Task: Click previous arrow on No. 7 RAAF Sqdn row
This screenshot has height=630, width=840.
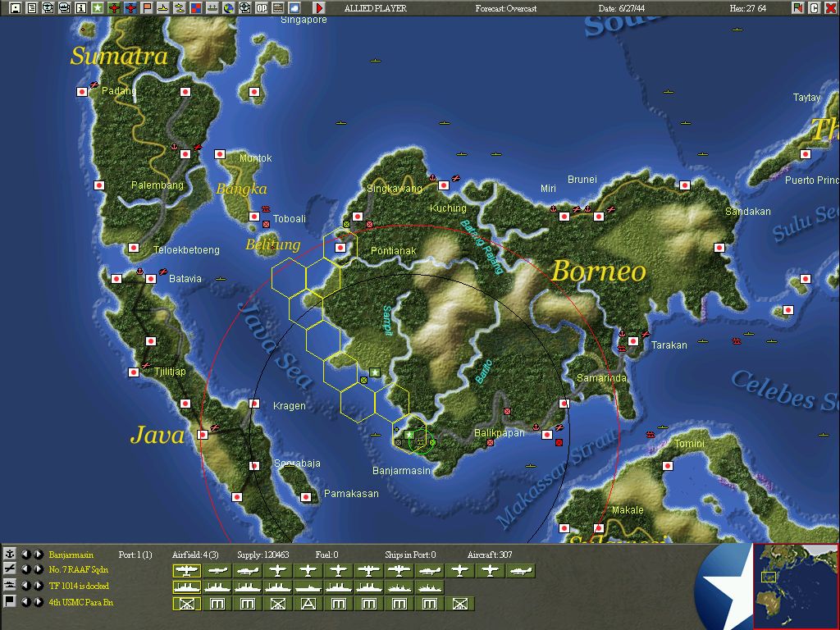Action: point(25,569)
